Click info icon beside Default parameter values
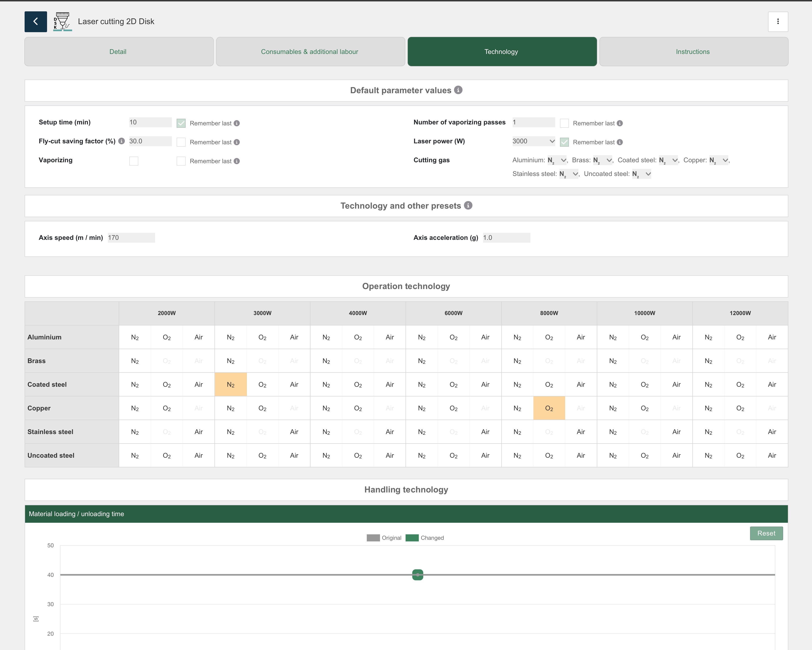This screenshot has width=812, height=650. [x=458, y=90]
